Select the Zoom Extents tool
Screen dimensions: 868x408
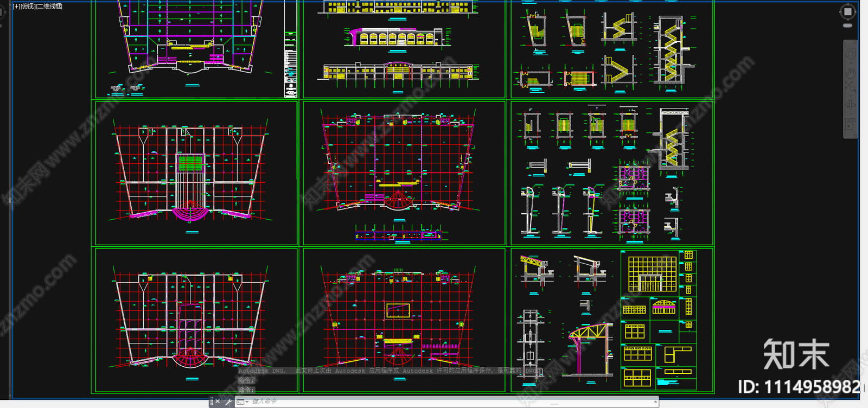tap(851, 86)
